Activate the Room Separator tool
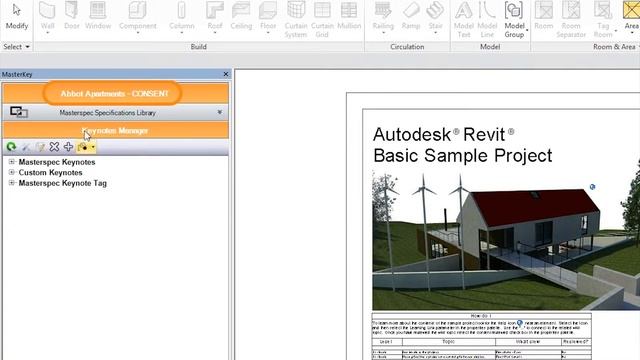The image size is (640, 360). [x=571, y=19]
